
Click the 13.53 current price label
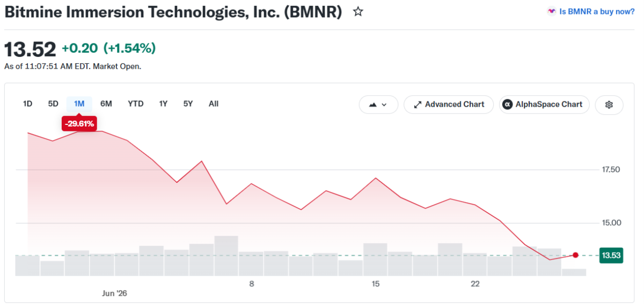(x=611, y=256)
